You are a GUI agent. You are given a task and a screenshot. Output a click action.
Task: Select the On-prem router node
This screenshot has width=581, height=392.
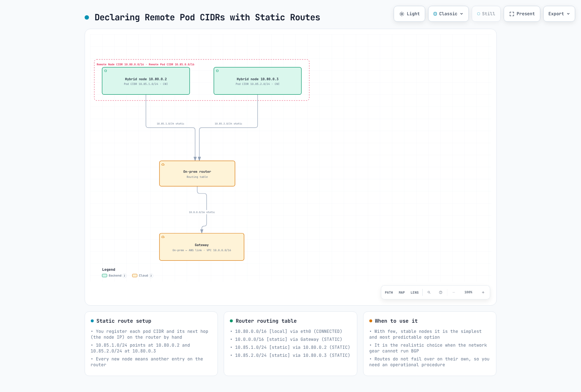[x=197, y=173]
